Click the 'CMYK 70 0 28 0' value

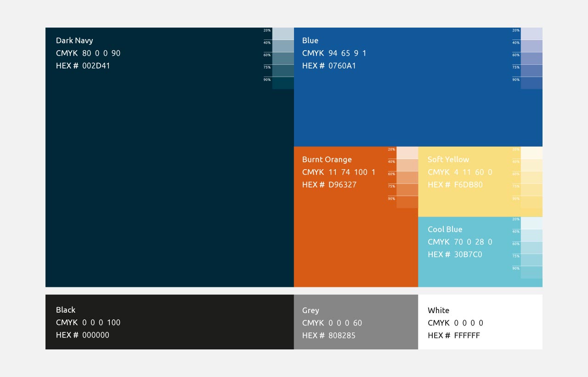tap(460, 242)
